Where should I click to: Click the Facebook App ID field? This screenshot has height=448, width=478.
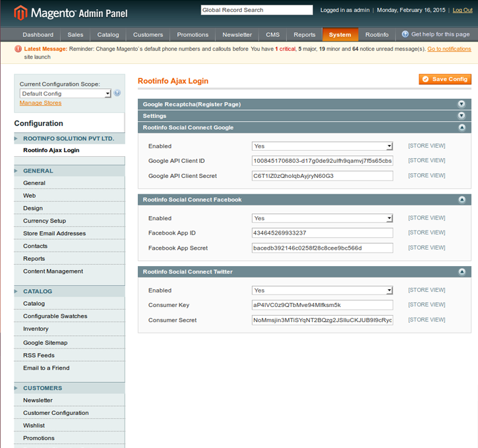tap(322, 233)
